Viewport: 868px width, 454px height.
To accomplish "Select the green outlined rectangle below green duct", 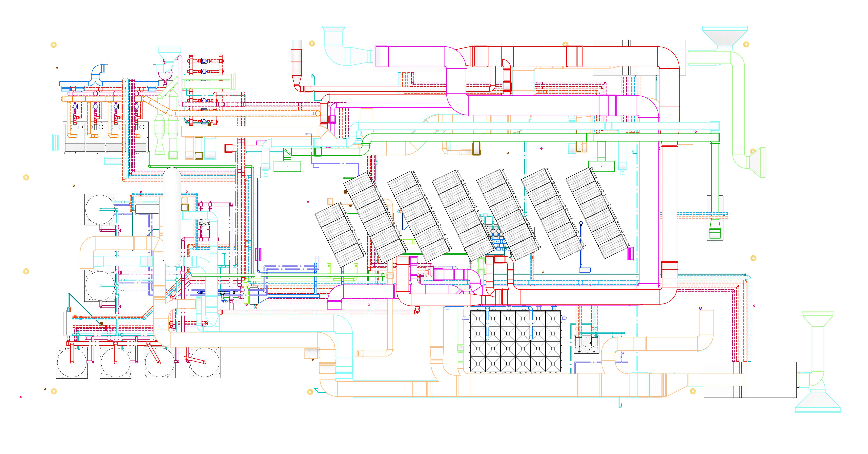I will pos(287,166).
